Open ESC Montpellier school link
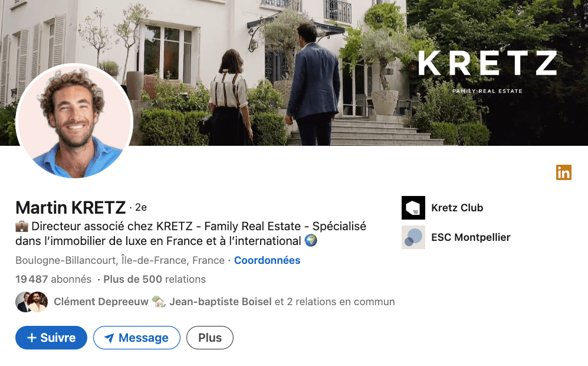This screenshot has height=366, width=588. pyautogui.click(x=471, y=237)
